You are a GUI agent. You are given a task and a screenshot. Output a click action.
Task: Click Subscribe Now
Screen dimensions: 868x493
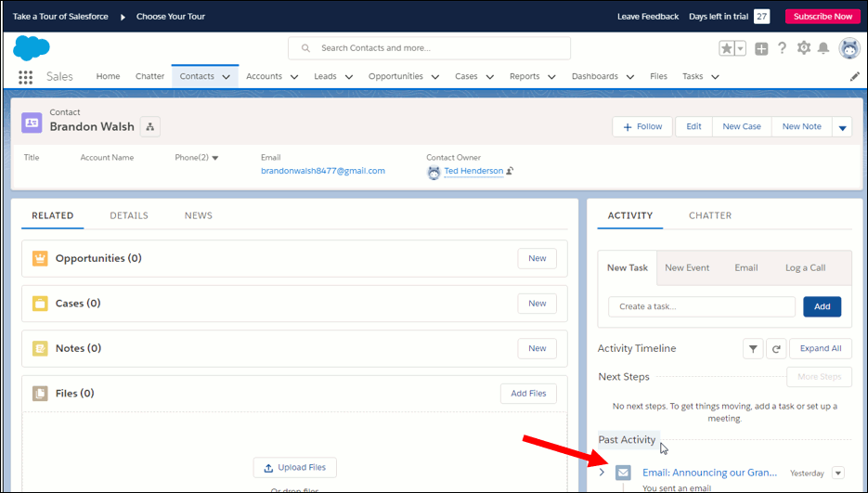pos(823,17)
